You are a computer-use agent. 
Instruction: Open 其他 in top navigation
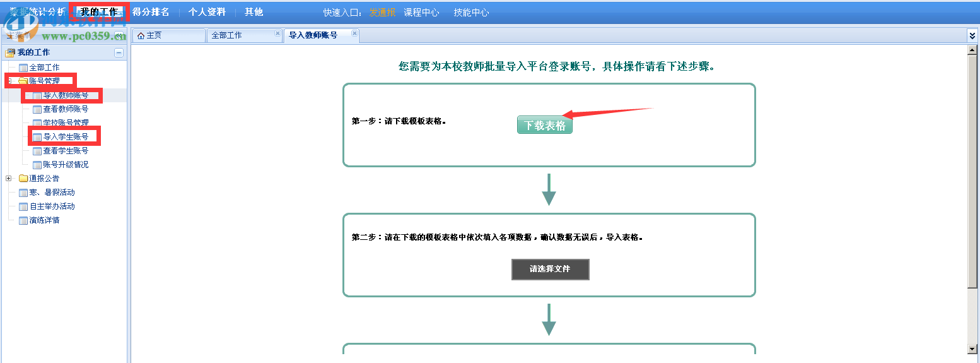click(x=254, y=12)
